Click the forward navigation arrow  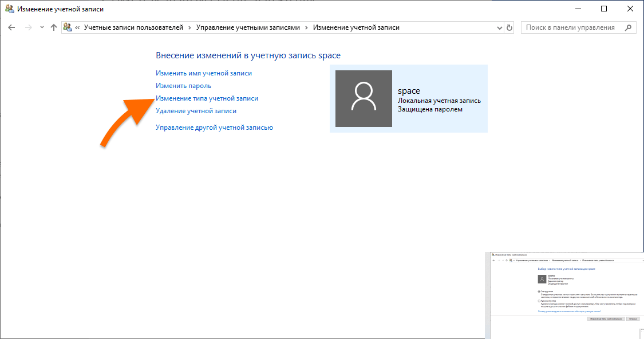pos(29,27)
